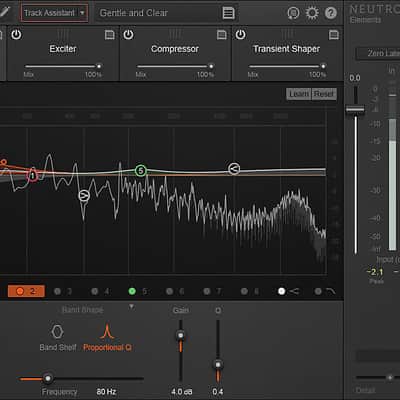Click the 0.4 Q value
The image size is (400, 400).
(218, 391)
